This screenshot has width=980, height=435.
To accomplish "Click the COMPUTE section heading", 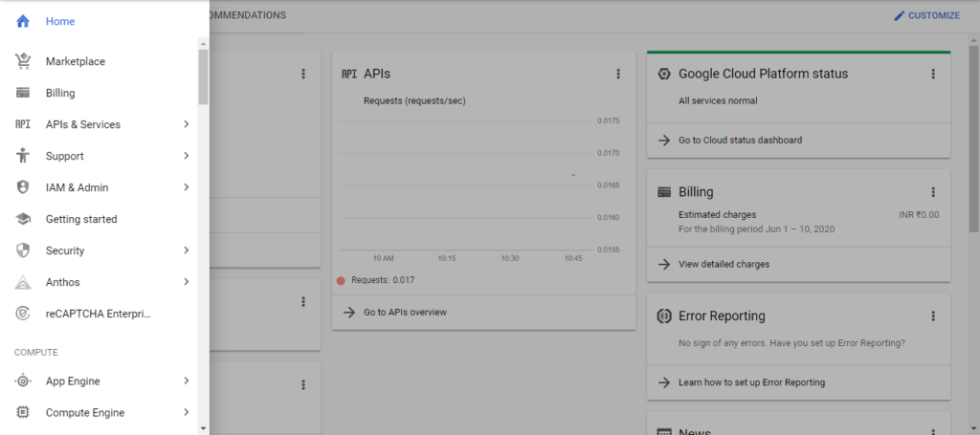I will click(36, 353).
